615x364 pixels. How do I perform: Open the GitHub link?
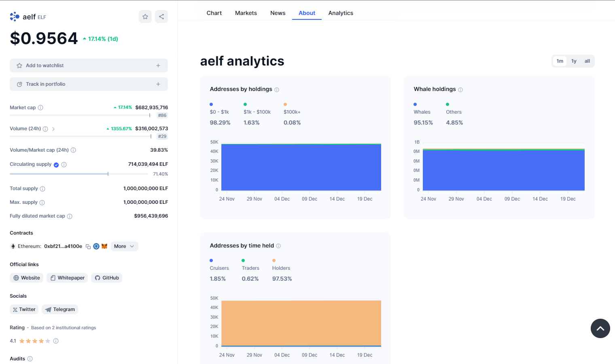coord(106,278)
